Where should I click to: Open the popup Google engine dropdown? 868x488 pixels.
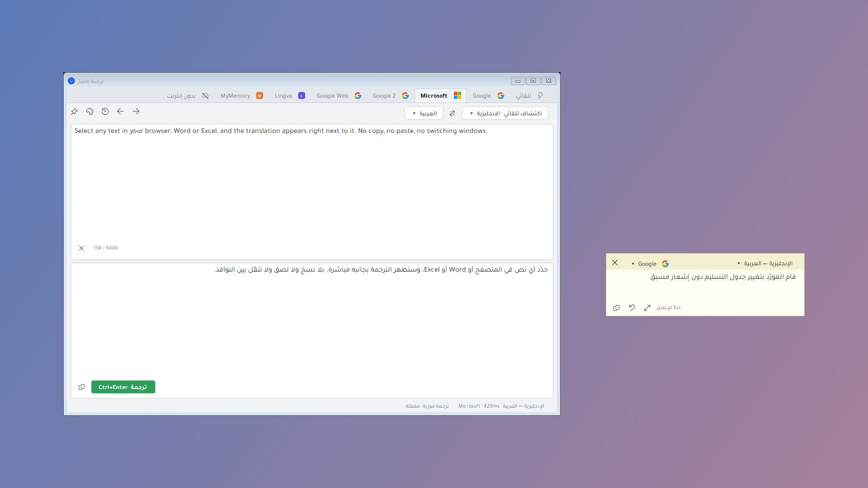tap(650, 264)
